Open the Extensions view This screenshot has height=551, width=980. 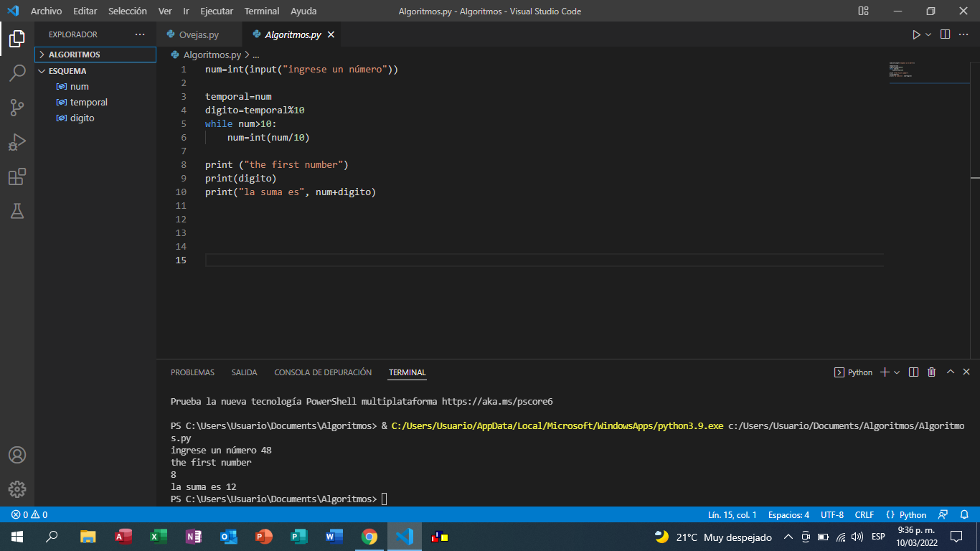pos(17,176)
